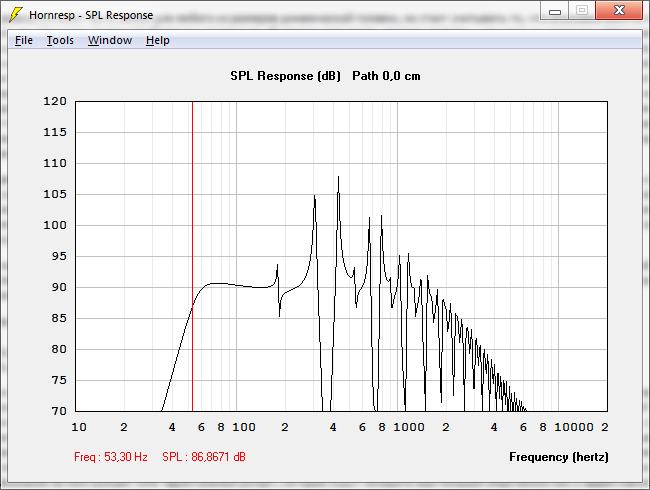The height and width of the screenshot is (490, 650).
Task: Click the 'Freq : 53,30 Hz' readout
Action: click(x=111, y=457)
